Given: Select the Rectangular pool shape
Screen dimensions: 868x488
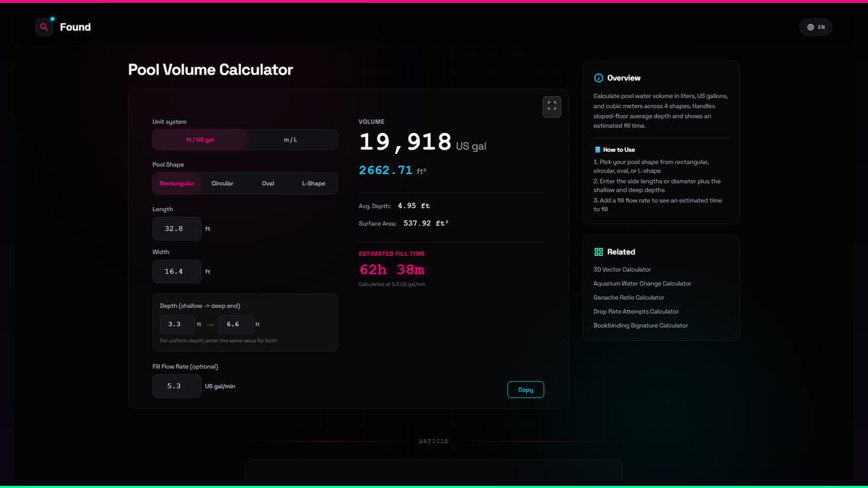Looking at the screenshot, I should 176,184.
